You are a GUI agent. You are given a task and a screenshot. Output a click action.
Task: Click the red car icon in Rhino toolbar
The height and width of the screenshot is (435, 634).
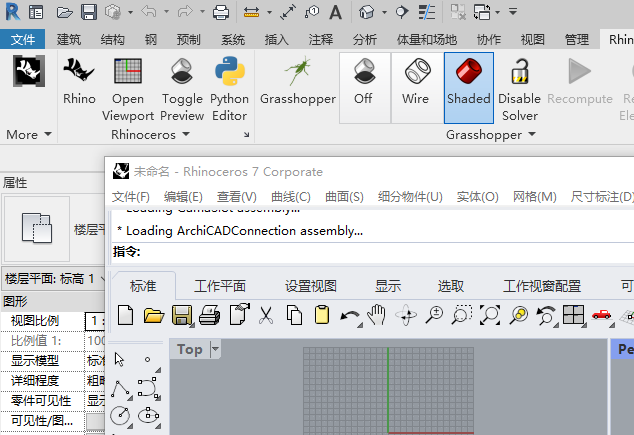[x=601, y=315]
